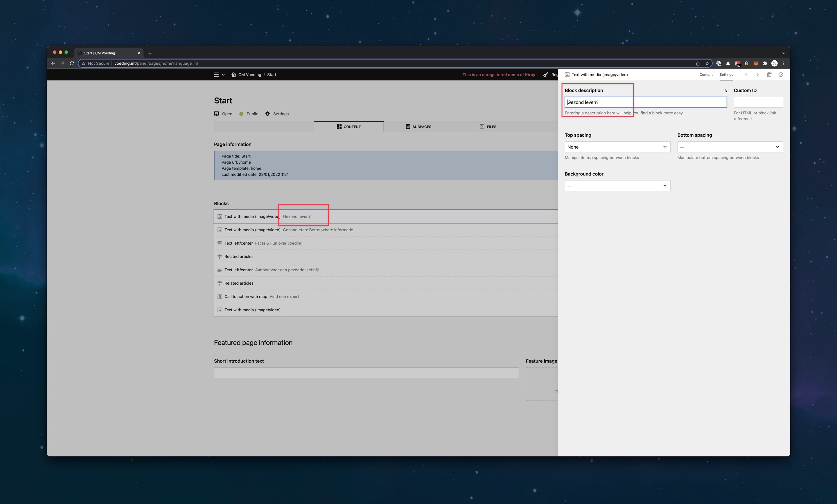Switch to the SUBPAGES tab

click(x=418, y=127)
